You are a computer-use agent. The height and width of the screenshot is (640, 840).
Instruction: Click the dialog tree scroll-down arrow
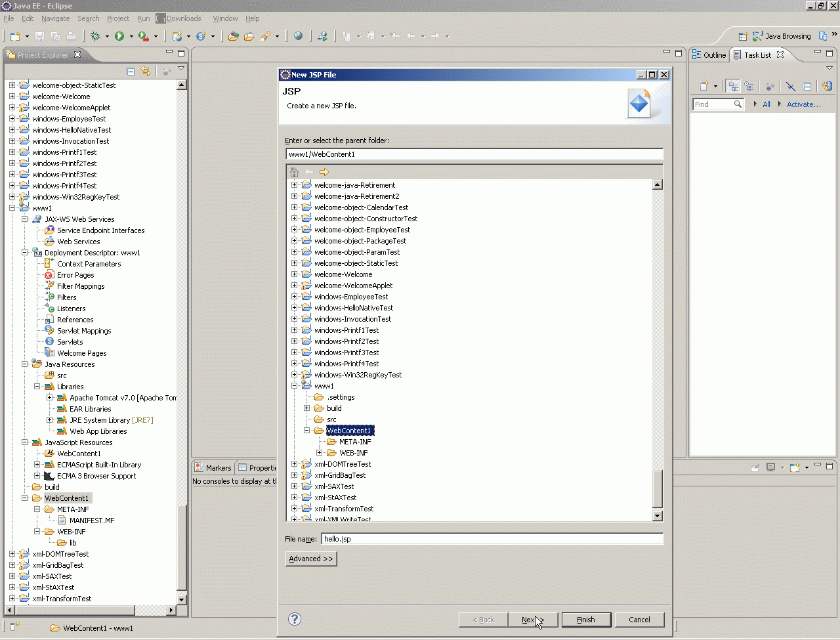pyautogui.click(x=658, y=516)
